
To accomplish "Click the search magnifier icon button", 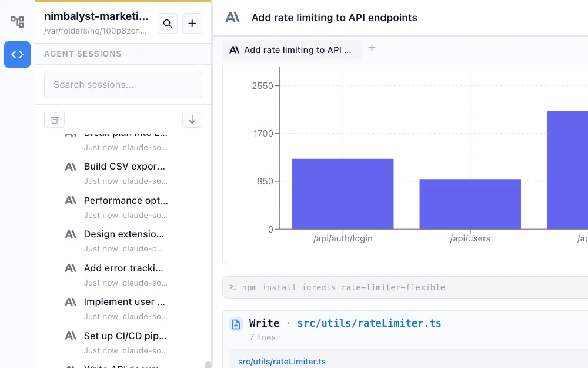I will [x=168, y=24].
